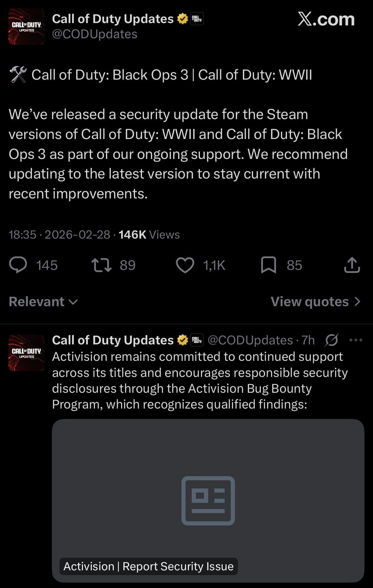Tap the reply speech bubble icon
The height and width of the screenshot is (588, 373).
[x=18, y=265]
